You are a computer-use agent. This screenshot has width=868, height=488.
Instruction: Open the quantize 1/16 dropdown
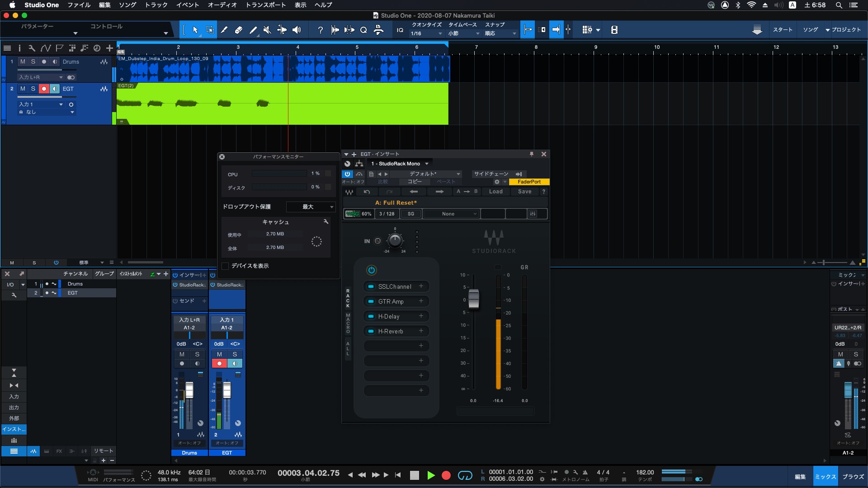[x=426, y=33]
